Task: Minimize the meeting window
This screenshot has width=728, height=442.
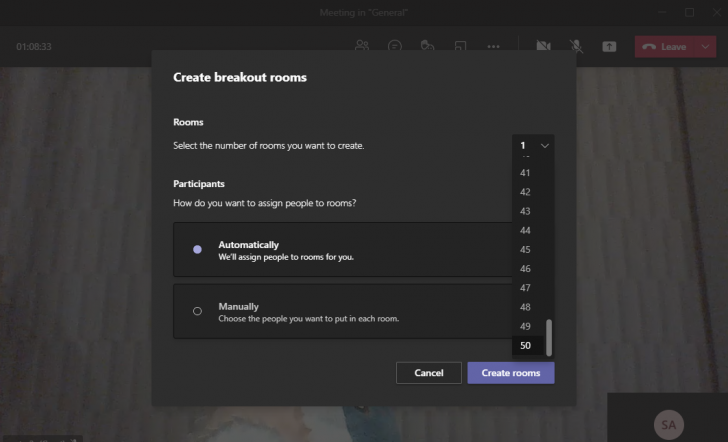Action: pos(663,13)
